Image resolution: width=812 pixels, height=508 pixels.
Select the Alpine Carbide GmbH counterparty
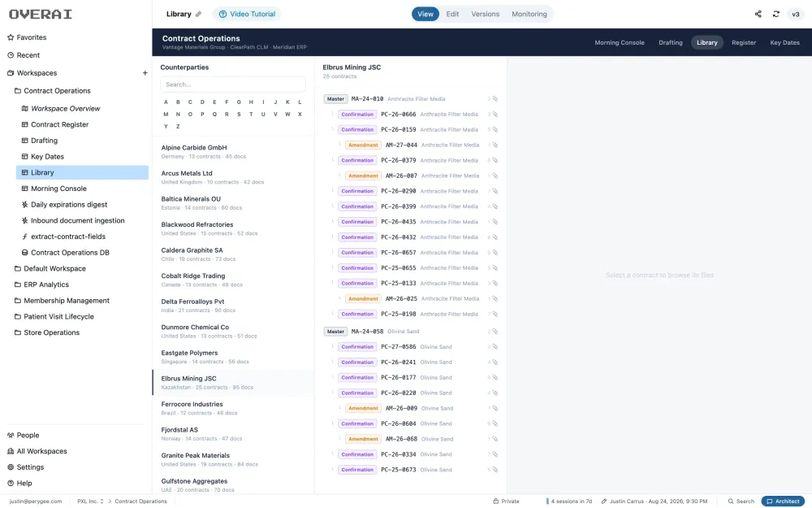coord(233,151)
